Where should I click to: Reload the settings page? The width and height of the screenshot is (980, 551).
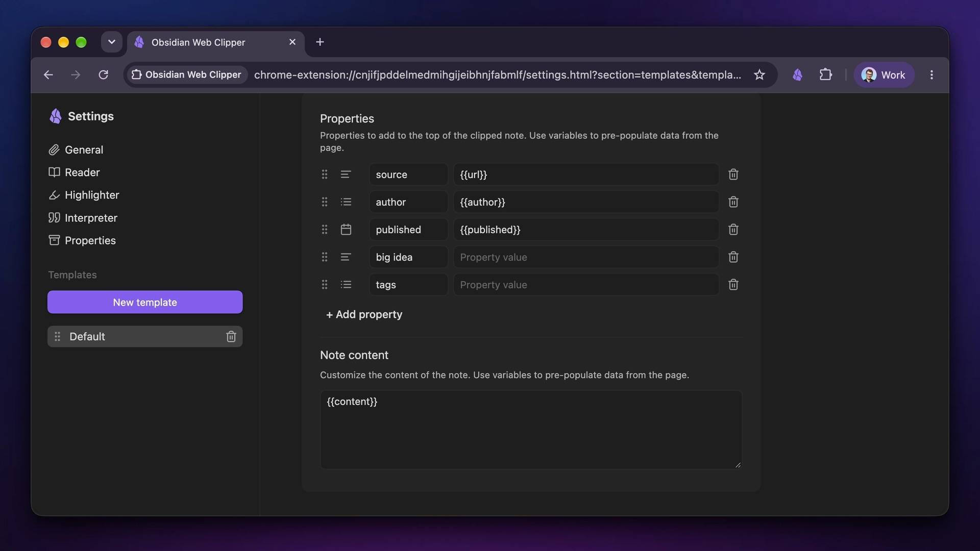tap(103, 75)
